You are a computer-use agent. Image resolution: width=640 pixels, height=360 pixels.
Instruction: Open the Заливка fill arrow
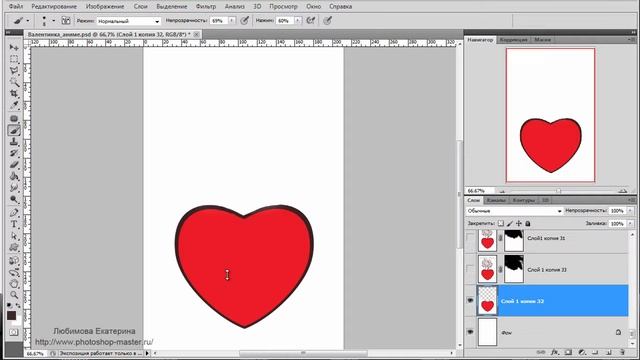tap(630, 224)
